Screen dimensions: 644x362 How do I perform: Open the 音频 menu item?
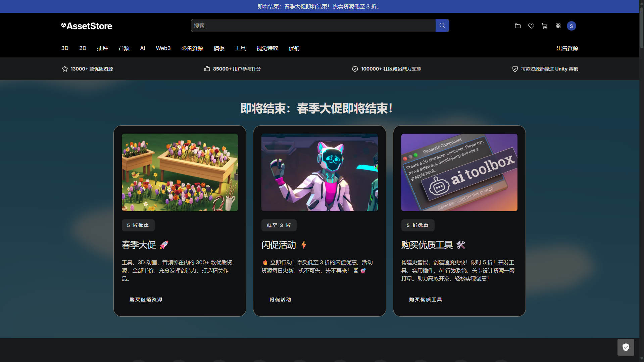point(124,48)
